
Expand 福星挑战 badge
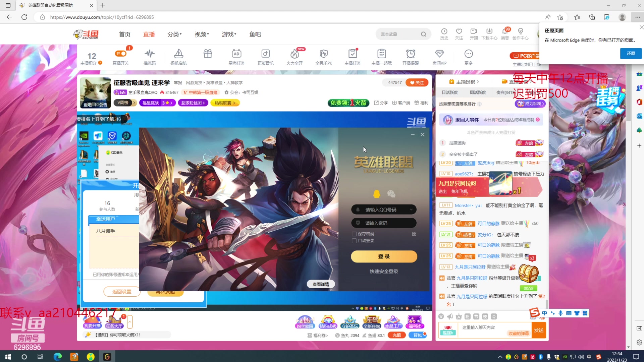pyautogui.click(x=157, y=103)
